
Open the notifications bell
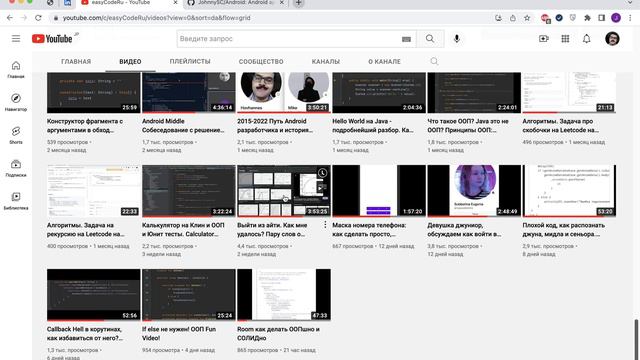coord(587,39)
